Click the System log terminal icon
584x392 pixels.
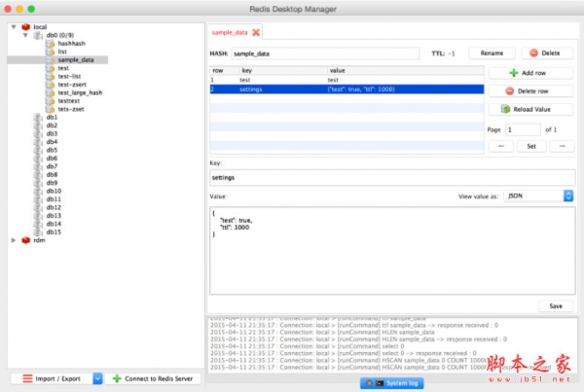coord(380,383)
